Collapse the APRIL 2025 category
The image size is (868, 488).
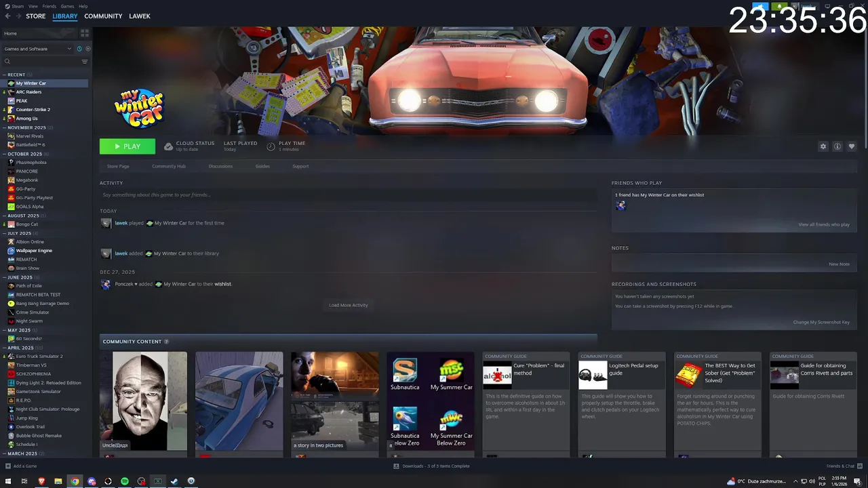[4, 348]
